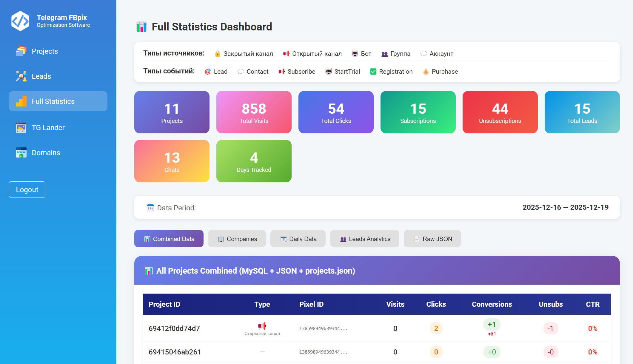The width and height of the screenshot is (633, 364).
Task: Select the Leads Analytics tab
Action: (x=364, y=239)
